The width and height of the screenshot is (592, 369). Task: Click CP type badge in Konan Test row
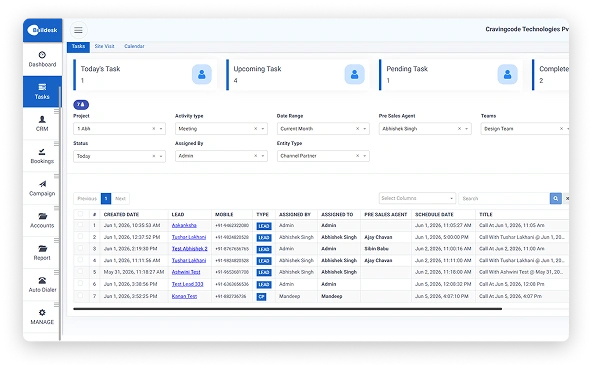pos(261,297)
